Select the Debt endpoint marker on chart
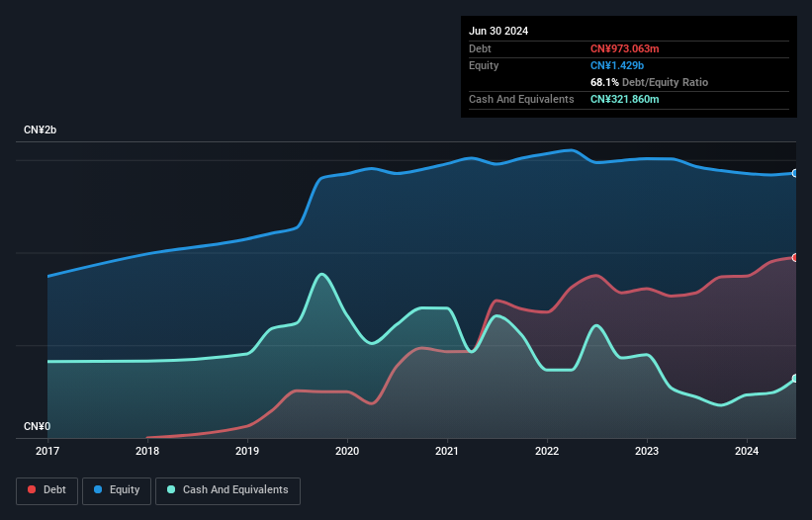Image resolution: width=812 pixels, height=520 pixels. (x=795, y=258)
